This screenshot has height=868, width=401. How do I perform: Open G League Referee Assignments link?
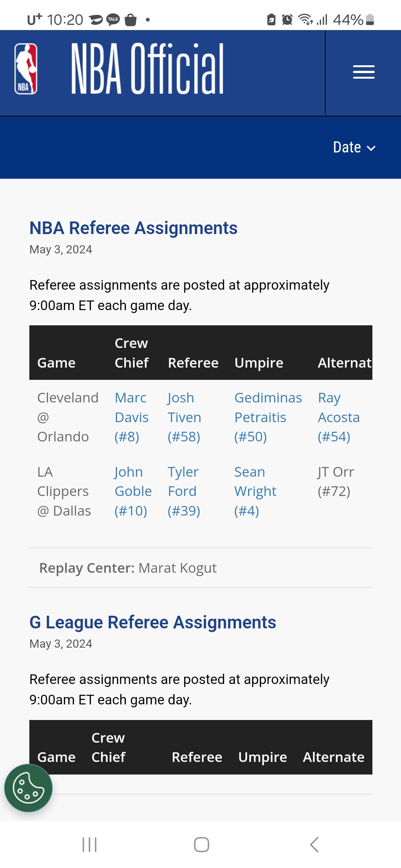153,622
